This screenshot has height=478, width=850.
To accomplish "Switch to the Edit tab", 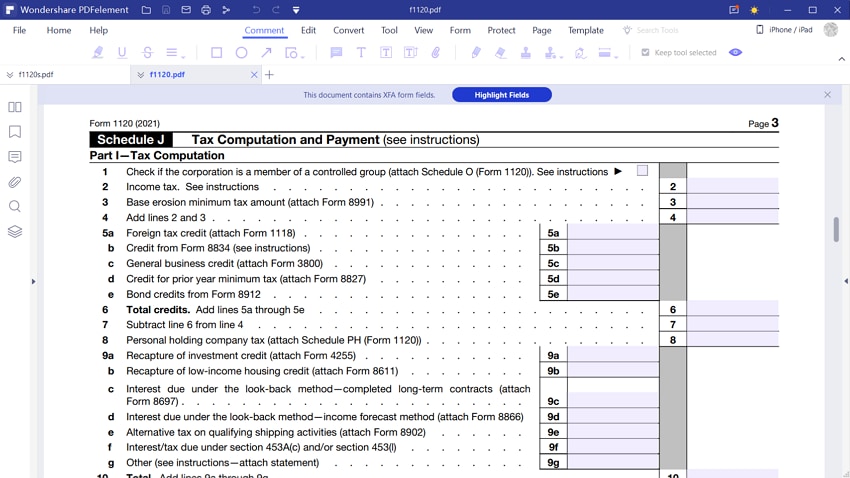I will click(x=308, y=30).
